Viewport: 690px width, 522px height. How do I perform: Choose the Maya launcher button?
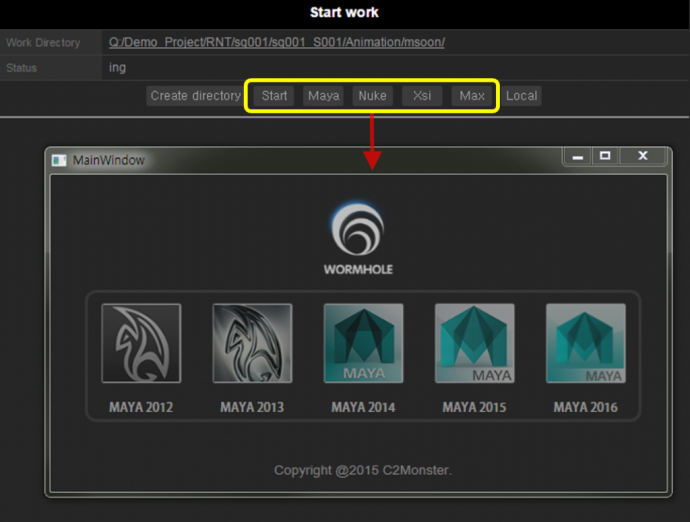[324, 96]
